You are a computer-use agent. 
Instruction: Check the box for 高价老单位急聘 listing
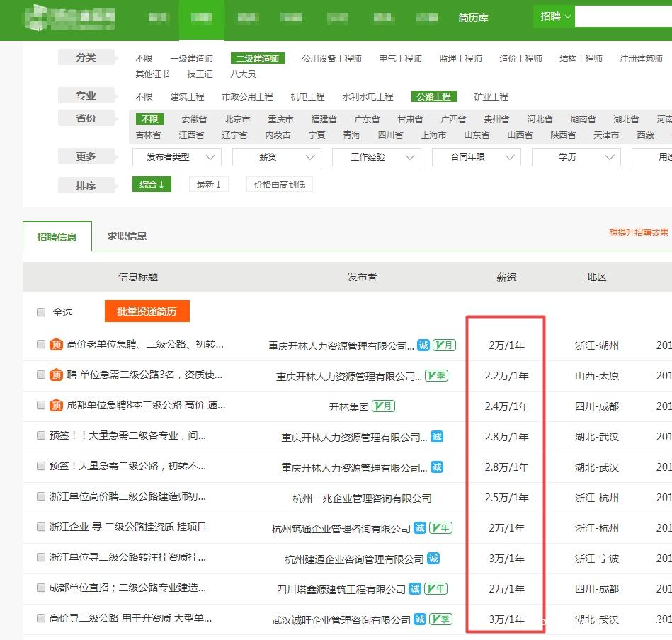point(41,344)
